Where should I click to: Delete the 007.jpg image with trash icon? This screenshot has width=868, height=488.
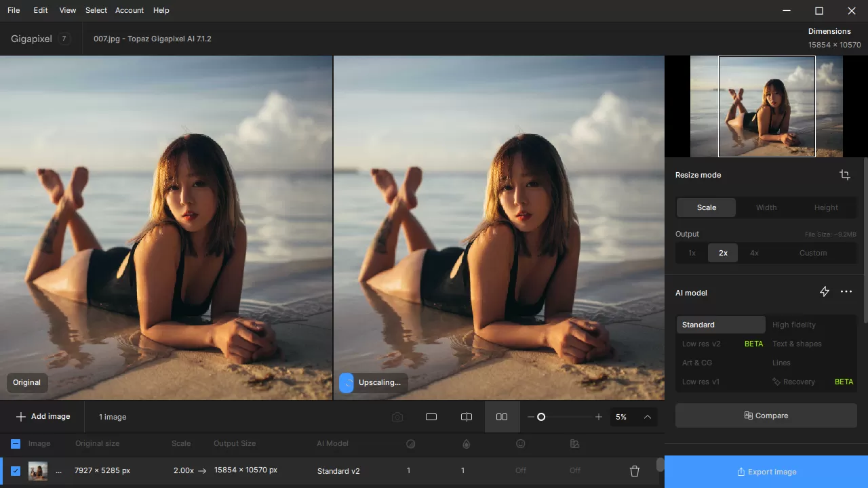(x=635, y=470)
